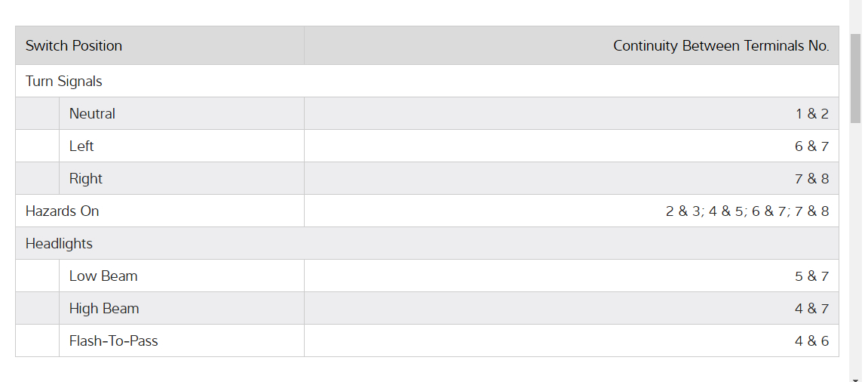Viewport: 868px width, 382px height.
Task: Click the Continuity Between Terminals No. header
Action: pos(720,46)
